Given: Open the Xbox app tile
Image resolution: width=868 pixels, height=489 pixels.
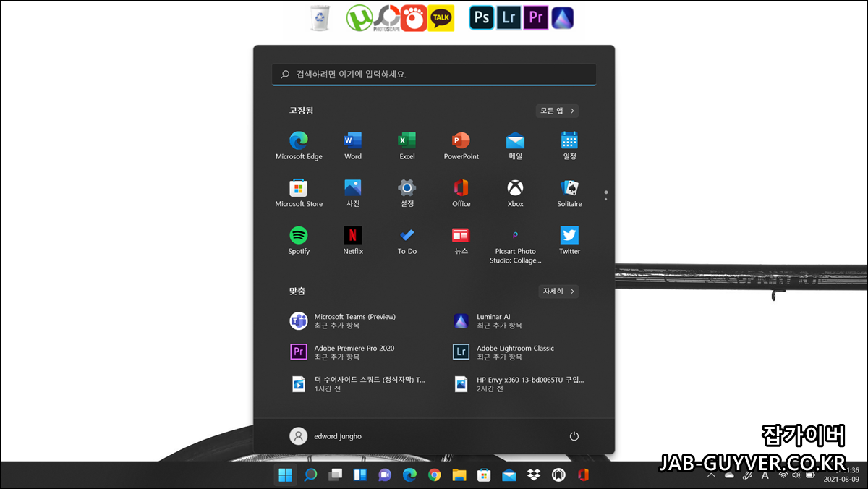Looking at the screenshot, I should tap(515, 193).
